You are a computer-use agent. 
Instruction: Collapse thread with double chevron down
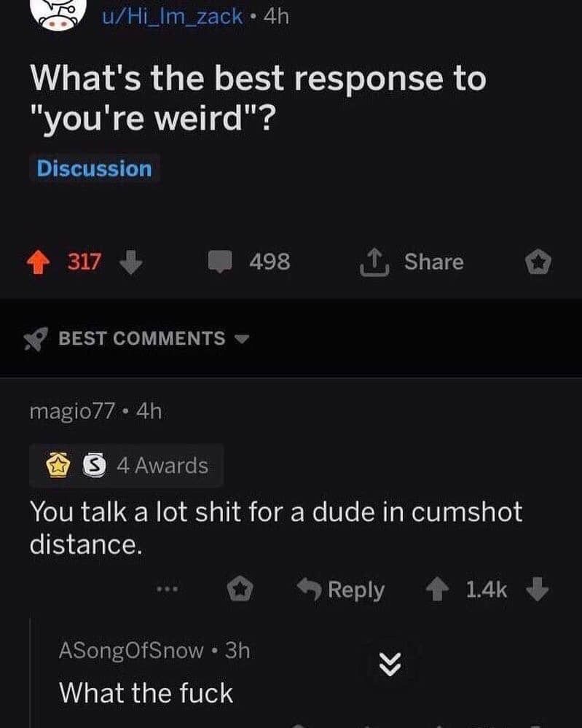pos(390,663)
